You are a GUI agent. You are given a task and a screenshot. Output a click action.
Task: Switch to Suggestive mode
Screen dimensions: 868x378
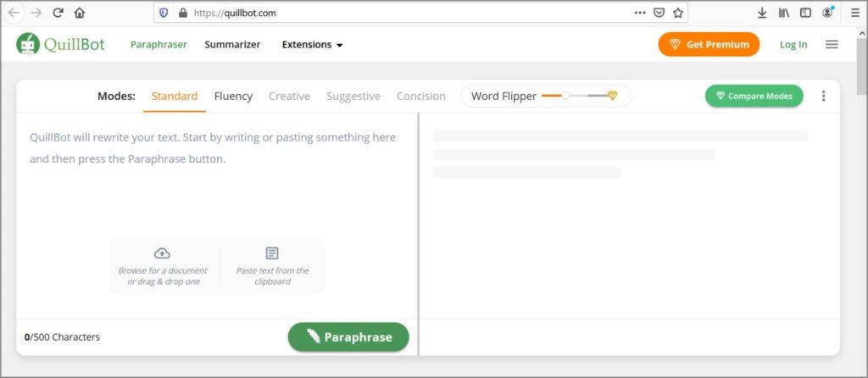coord(353,97)
